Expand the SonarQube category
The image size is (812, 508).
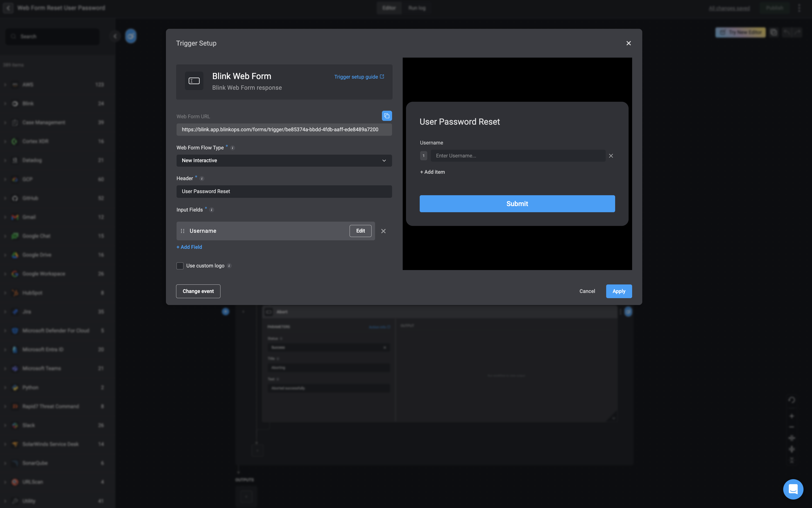click(x=5, y=463)
